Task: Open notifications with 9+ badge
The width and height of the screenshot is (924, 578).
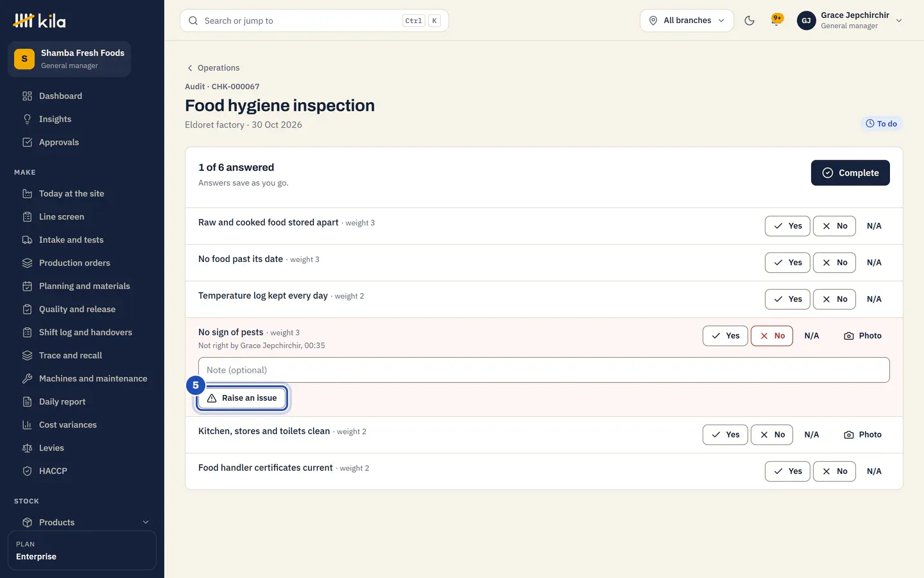Action: (x=777, y=20)
